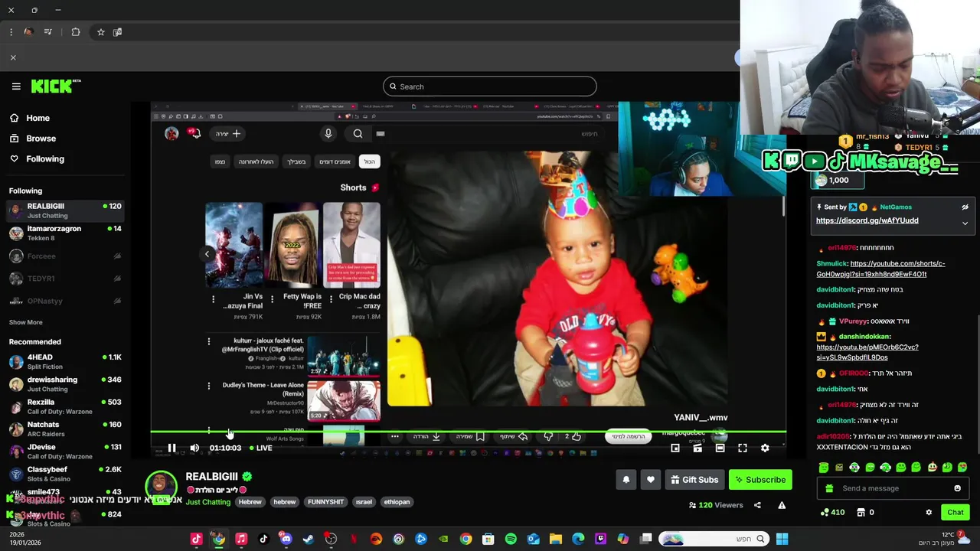Open Discord from the taskbar

(x=286, y=539)
